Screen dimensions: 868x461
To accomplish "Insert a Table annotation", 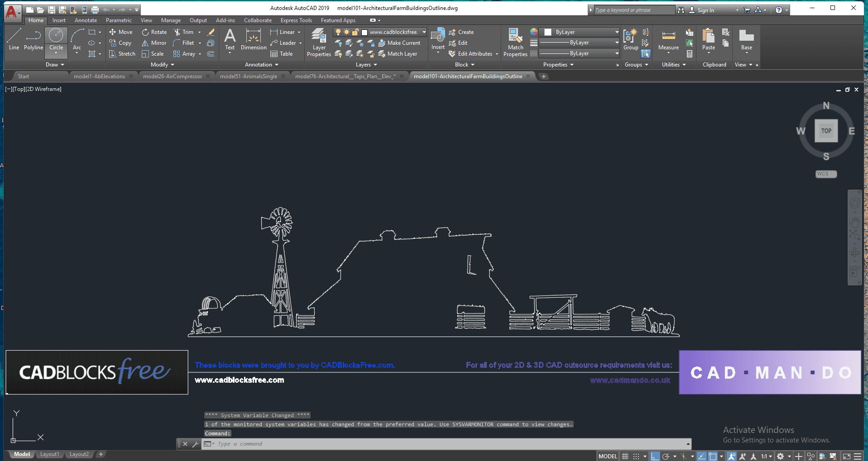I will tap(282, 54).
